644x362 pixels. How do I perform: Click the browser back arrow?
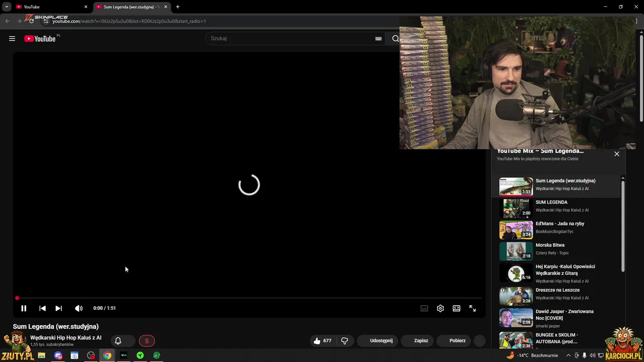(x=7, y=21)
